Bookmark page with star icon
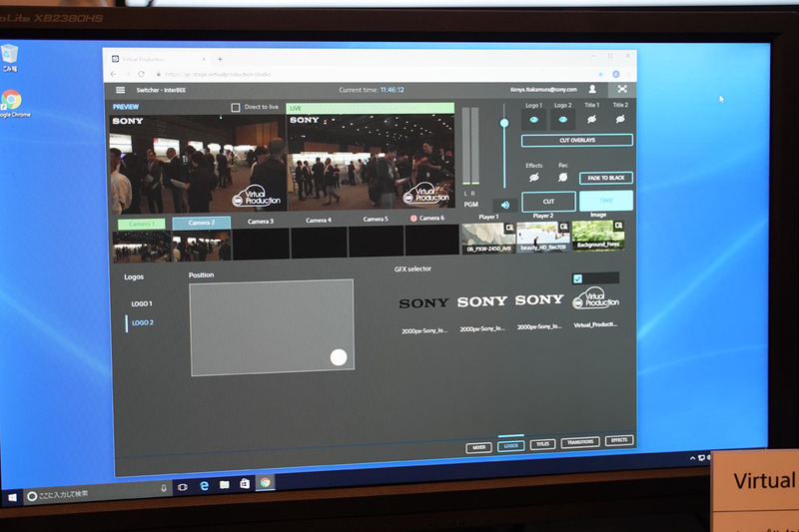The width and height of the screenshot is (799, 532). pyautogui.click(x=601, y=74)
